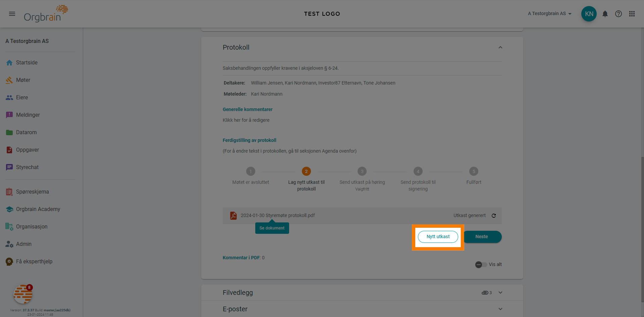Image resolution: width=644 pixels, height=317 pixels.
Task: Open the apps grid icon
Action: 632,14
